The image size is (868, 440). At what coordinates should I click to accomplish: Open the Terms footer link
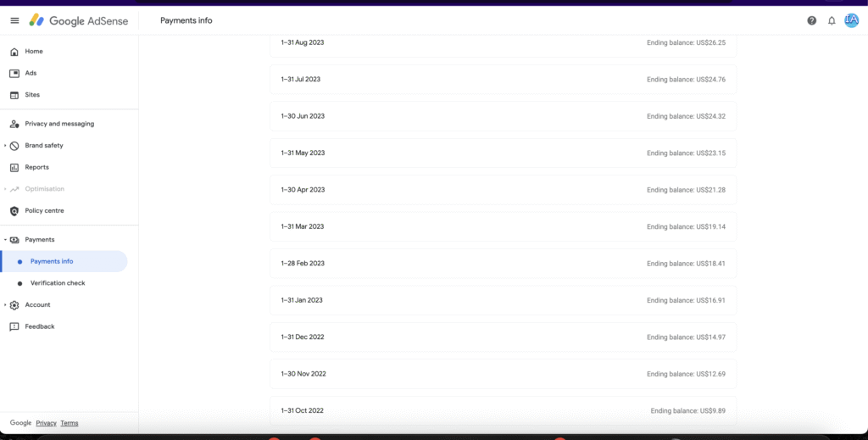coord(70,423)
